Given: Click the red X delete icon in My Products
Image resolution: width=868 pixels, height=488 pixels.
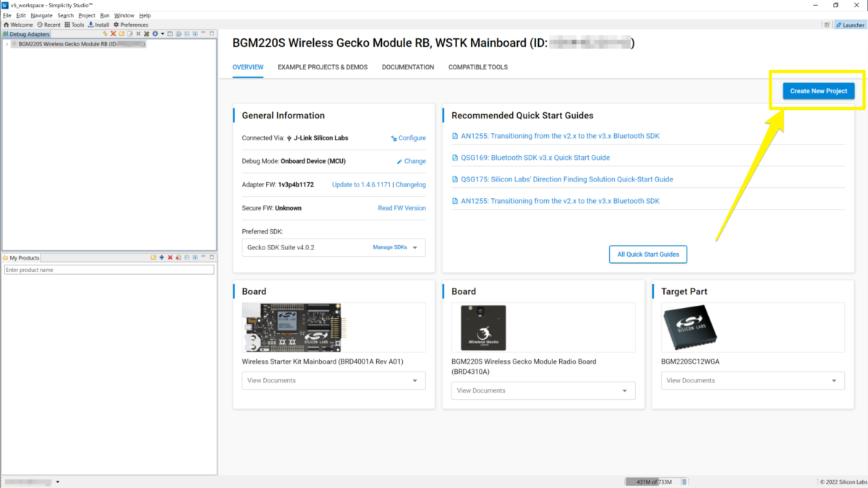Looking at the screenshot, I should [170, 257].
